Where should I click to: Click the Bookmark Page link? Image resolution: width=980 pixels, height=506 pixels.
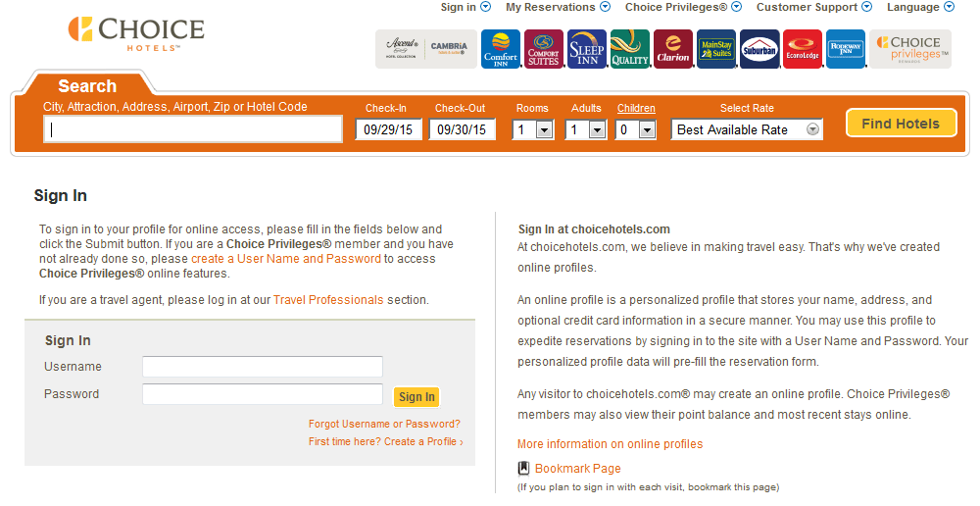[x=578, y=469]
